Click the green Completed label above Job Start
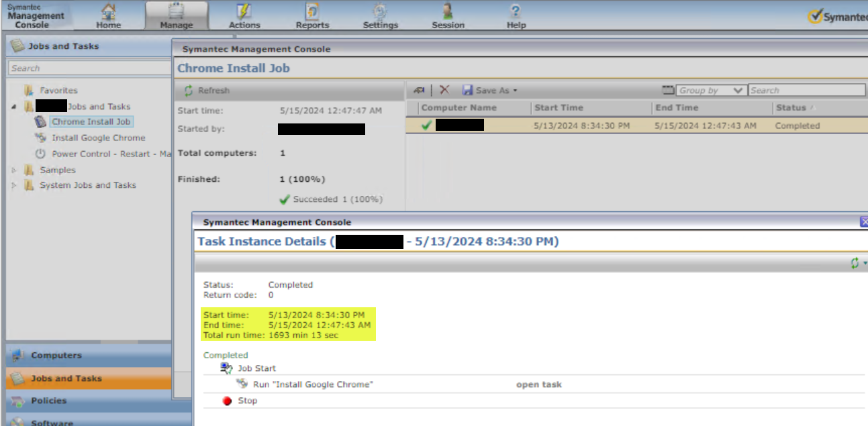This screenshot has height=426, width=868. [x=226, y=356]
